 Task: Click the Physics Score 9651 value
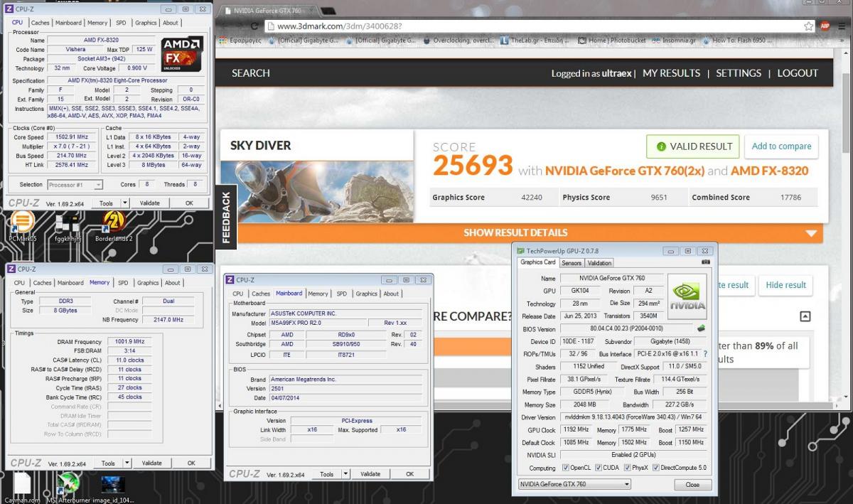point(659,198)
